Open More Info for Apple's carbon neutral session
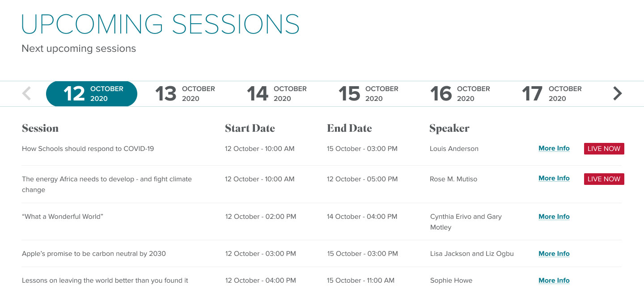Image resolution: width=644 pixels, height=305 pixels. (554, 254)
